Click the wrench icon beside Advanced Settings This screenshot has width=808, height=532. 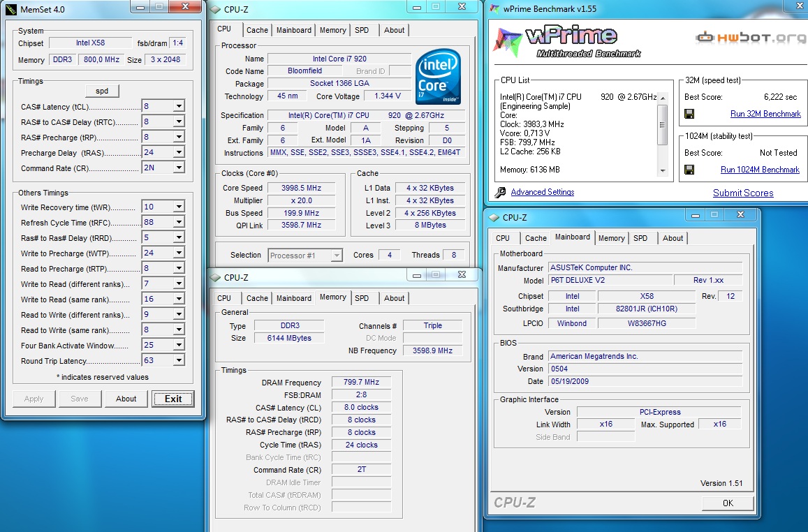point(500,192)
